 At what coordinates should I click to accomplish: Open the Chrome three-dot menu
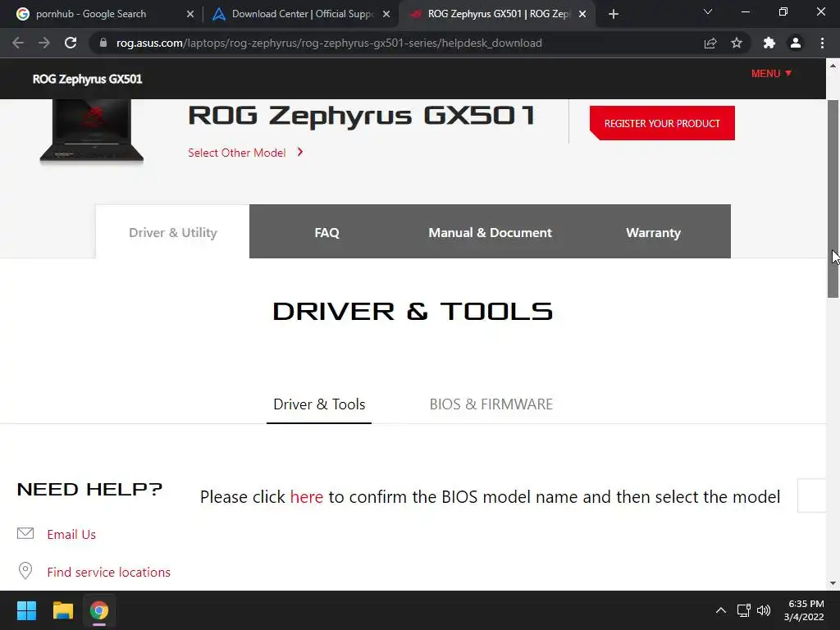click(x=822, y=43)
